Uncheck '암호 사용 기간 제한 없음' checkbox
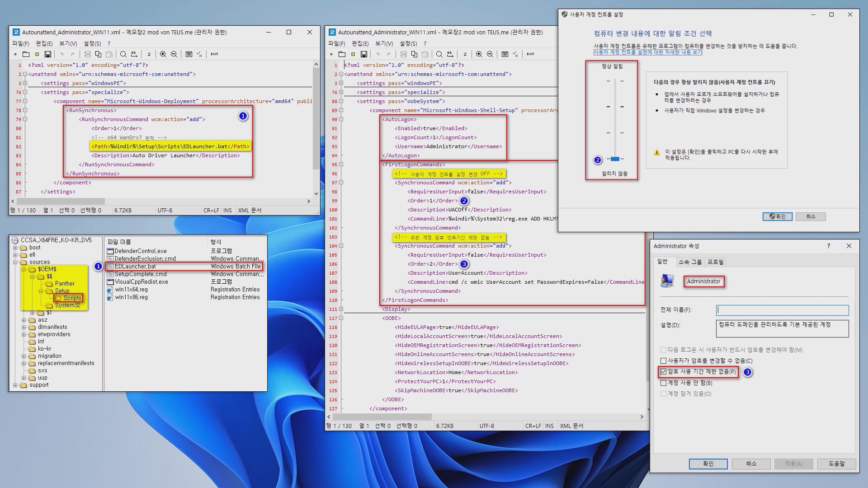Image resolution: width=868 pixels, height=488 pixels. pos(663,371)
